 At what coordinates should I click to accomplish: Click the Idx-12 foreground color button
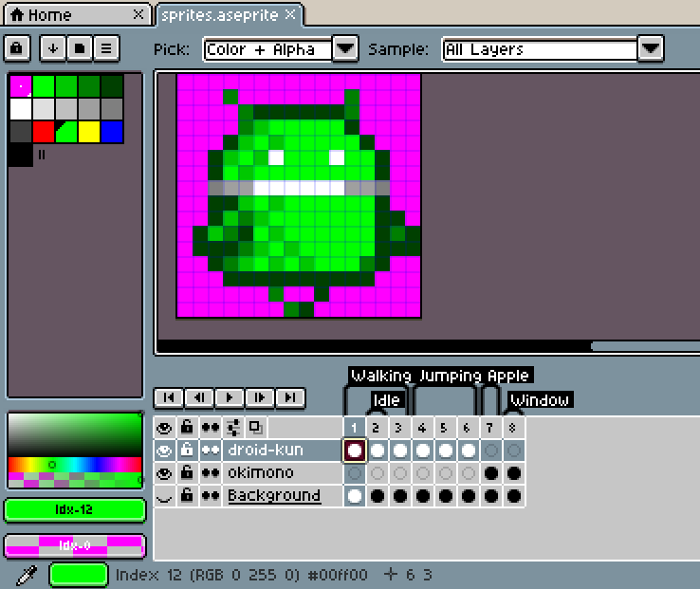76,510
